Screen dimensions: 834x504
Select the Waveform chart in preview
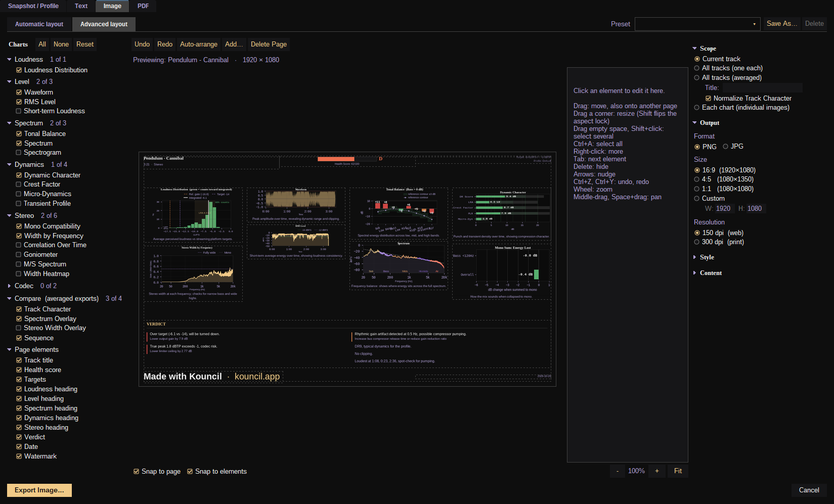[x=296, y=205]
